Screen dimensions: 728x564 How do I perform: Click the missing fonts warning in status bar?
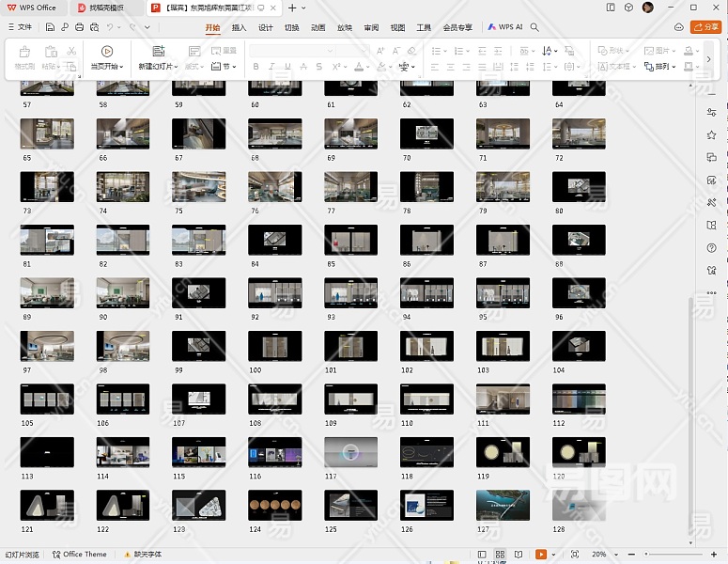[x=141, y=555]
